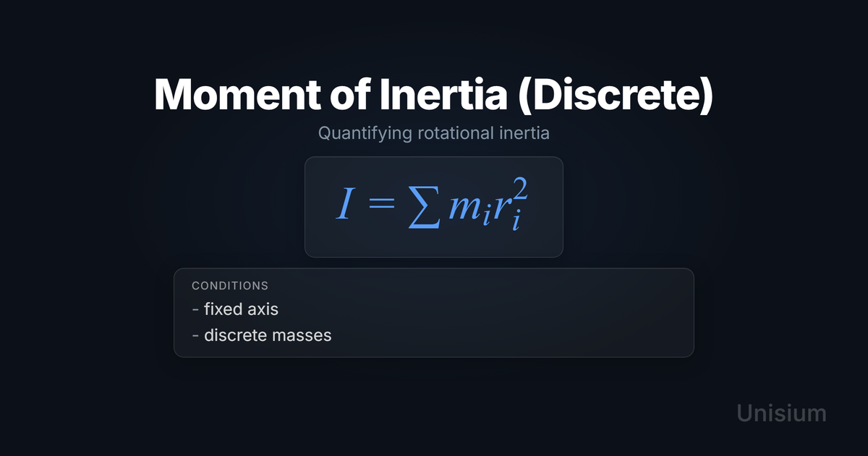Viewport: 868px width, 456px height.
Task: Click the CONDITIONS header label
Action: (x=230, y=285)
